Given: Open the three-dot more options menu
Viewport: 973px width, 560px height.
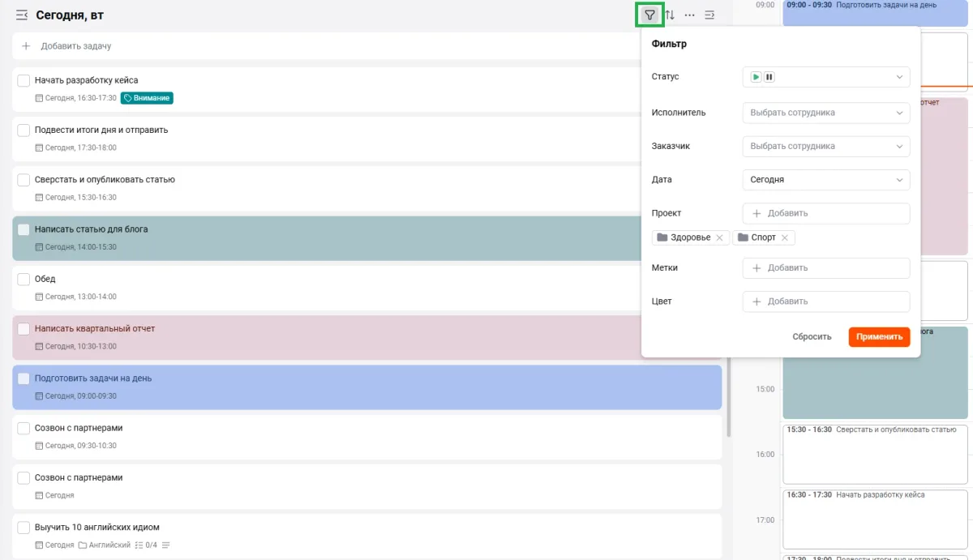Looking at the screenshot, I should [x=689, y=15].
